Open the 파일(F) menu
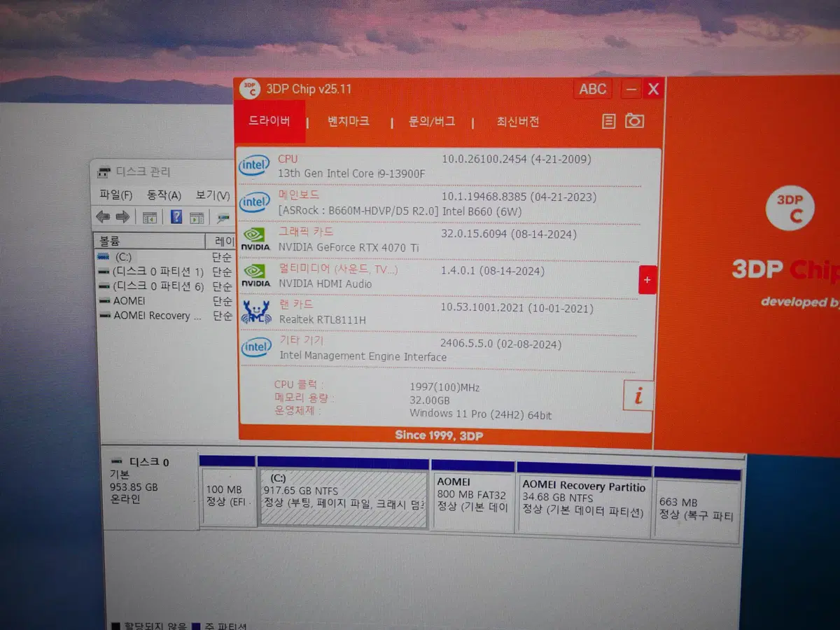The width and height of the screenshot is (840, 630). 116,195
